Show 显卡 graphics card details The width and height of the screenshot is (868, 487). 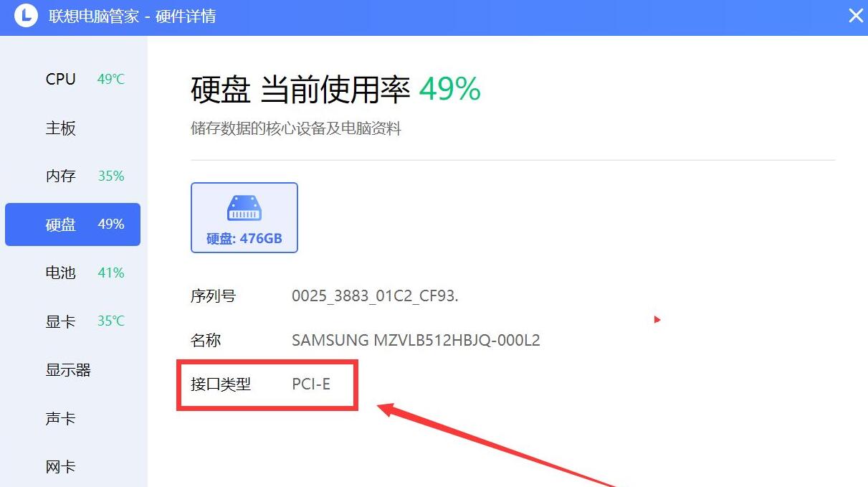72,321
